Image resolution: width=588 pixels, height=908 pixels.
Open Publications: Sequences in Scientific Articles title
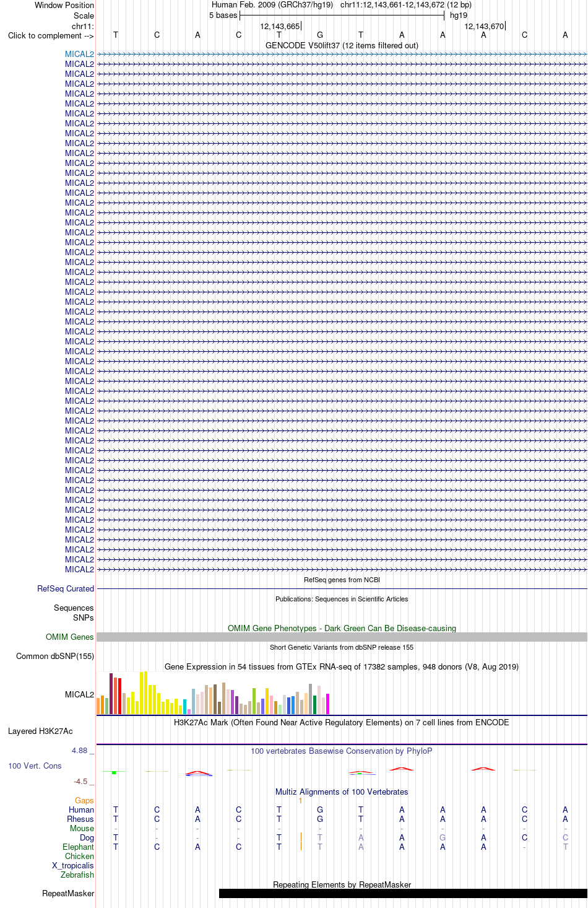click(x=342, y=599)
